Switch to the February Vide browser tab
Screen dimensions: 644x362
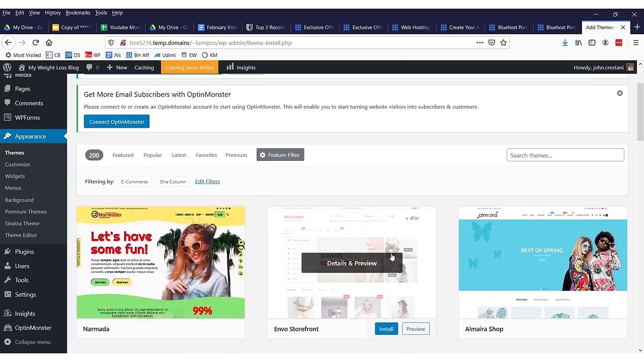(217, 27)
